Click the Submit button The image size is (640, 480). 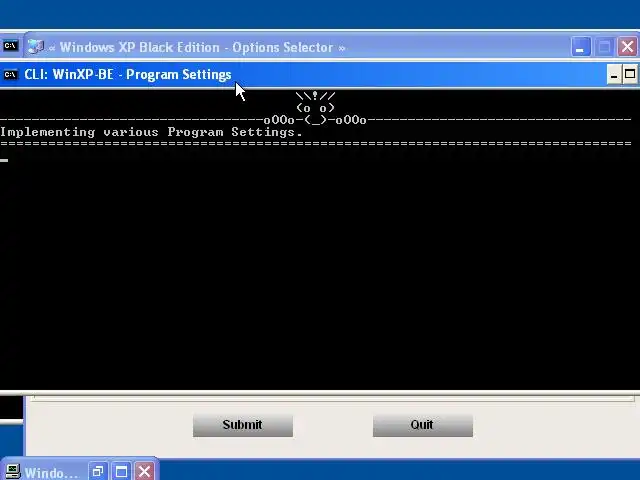tap(243, 425)
